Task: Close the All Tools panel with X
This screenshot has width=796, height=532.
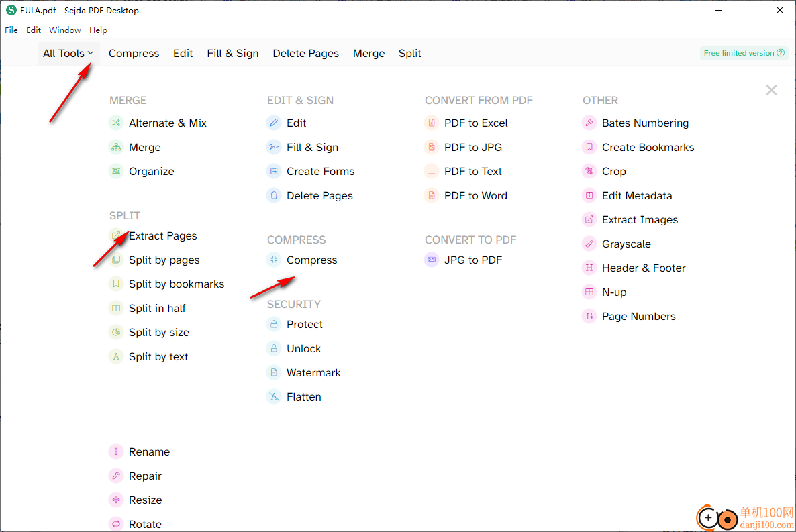Action: pos(771,90)
